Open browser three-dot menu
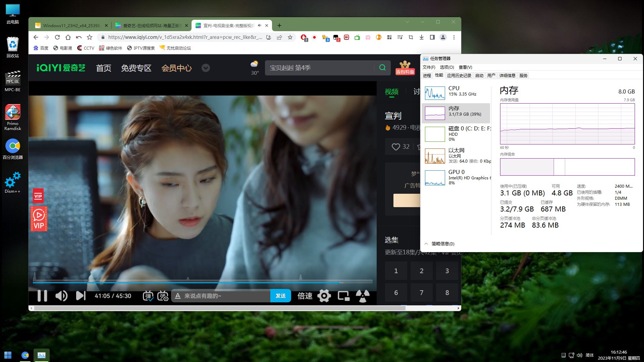 (x=454, y=37)
